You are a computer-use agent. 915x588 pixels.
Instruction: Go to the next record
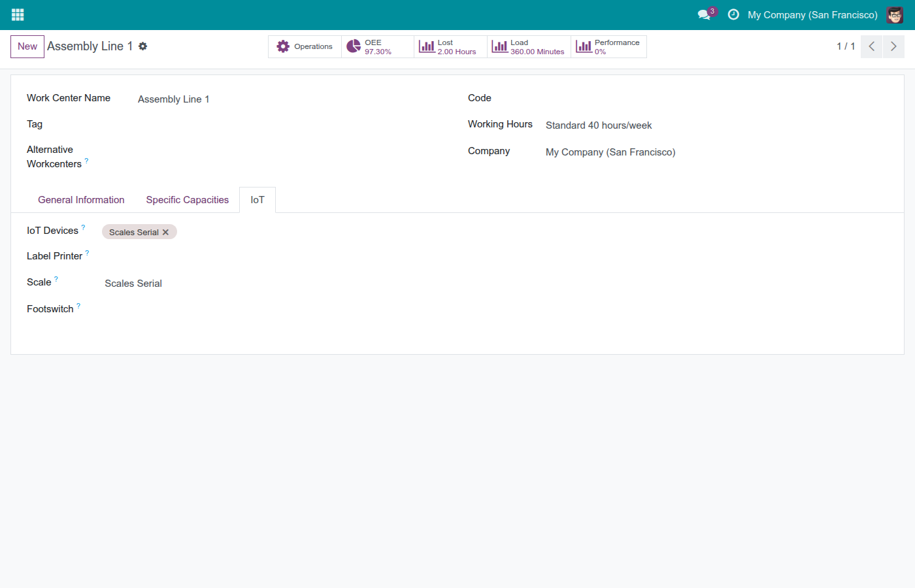pyautogui.click(x=893, y=46)
